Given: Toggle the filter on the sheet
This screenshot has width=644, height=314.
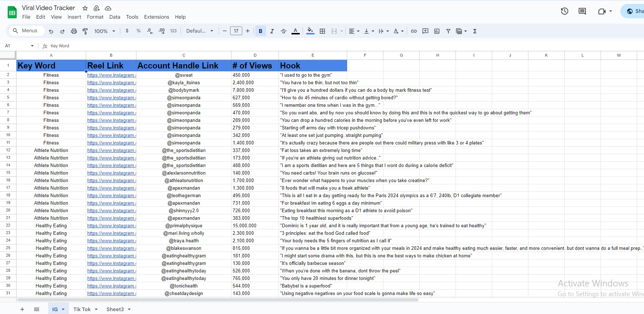Looking at the screenshot, I should pos(448,31).
